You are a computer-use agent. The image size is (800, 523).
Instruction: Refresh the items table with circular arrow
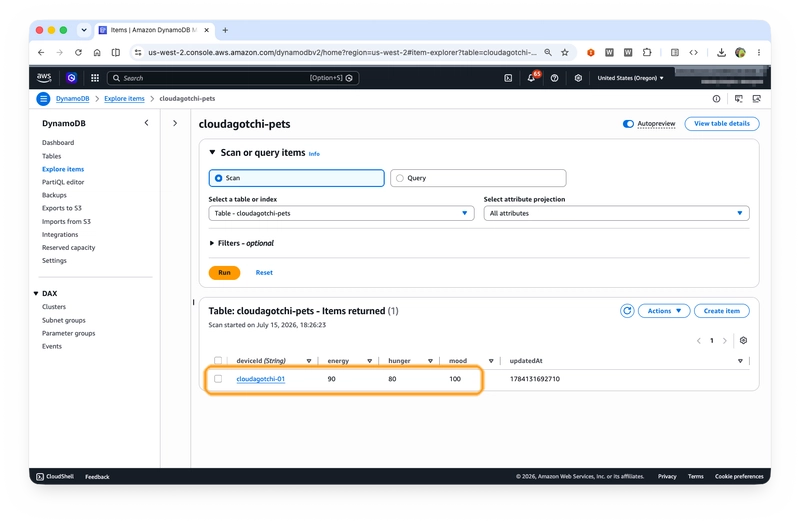pos(627,311)
